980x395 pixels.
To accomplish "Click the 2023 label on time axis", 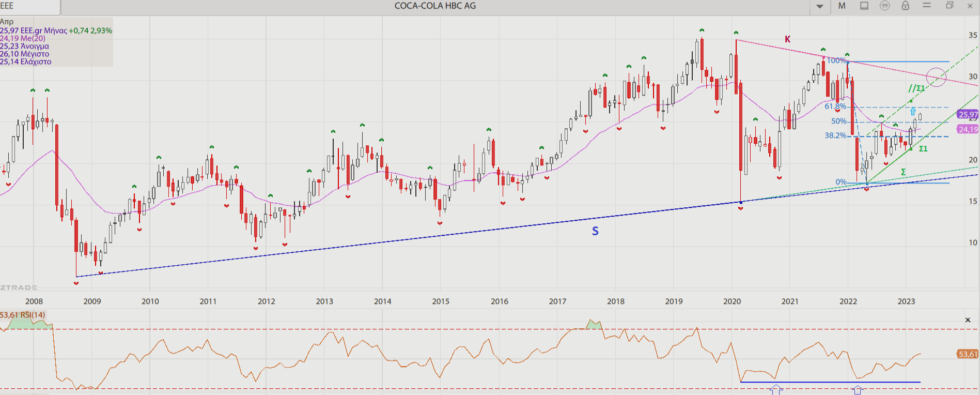I will click(906, 301).
